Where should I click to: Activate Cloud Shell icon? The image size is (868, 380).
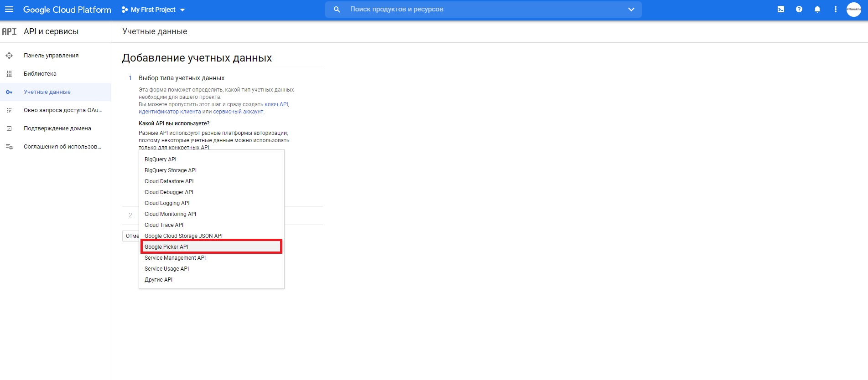coord(781,9)
